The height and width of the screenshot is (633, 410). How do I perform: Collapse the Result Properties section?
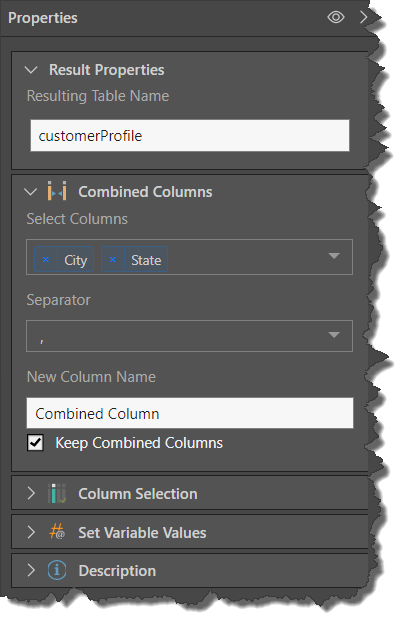tap(31, 70)
